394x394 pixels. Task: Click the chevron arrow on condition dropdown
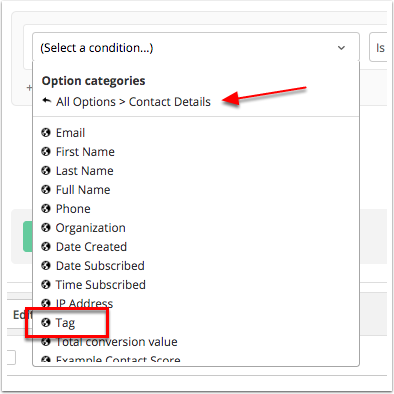point(341,48)
